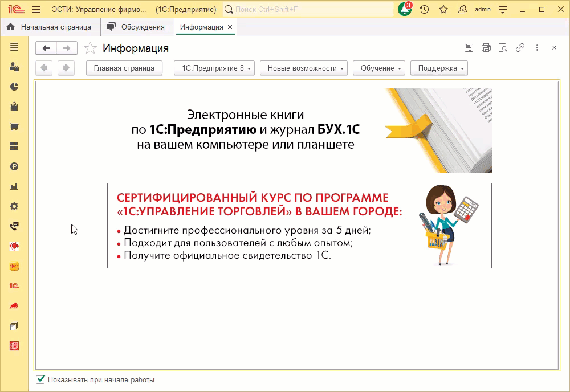Save the Информация page
This screenshot has width=570, height=392.
(x=469, y=48)
